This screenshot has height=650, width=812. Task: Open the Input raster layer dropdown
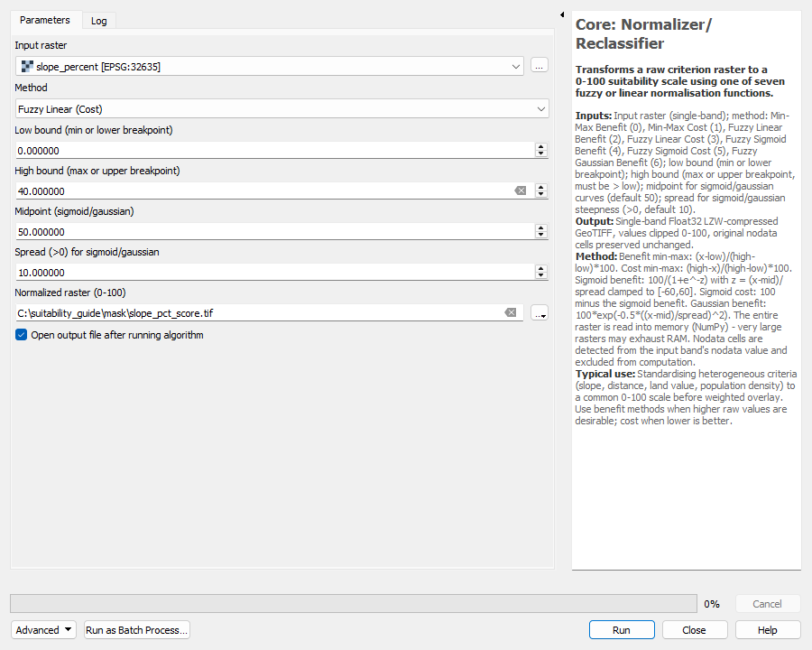coord(270,66)
